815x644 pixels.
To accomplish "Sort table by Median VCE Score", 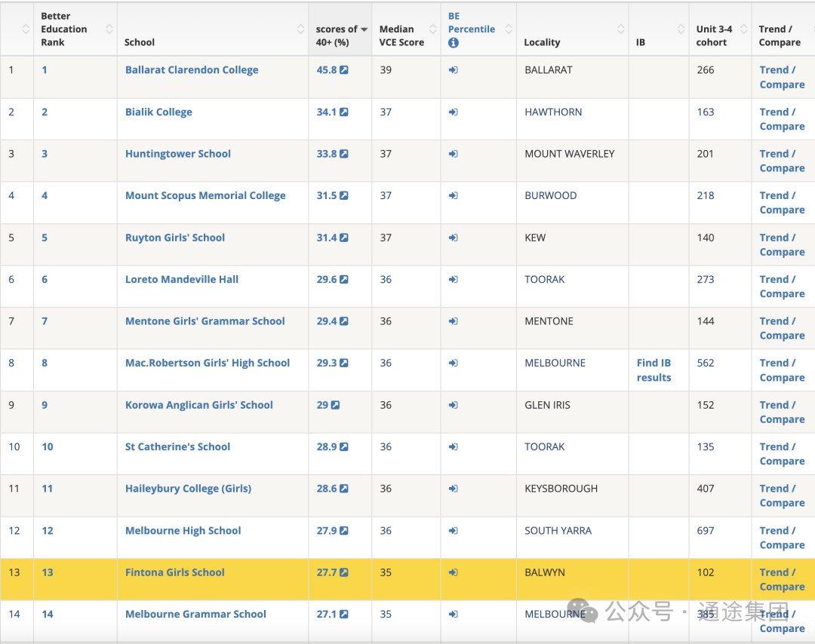I will coord(432,29).
